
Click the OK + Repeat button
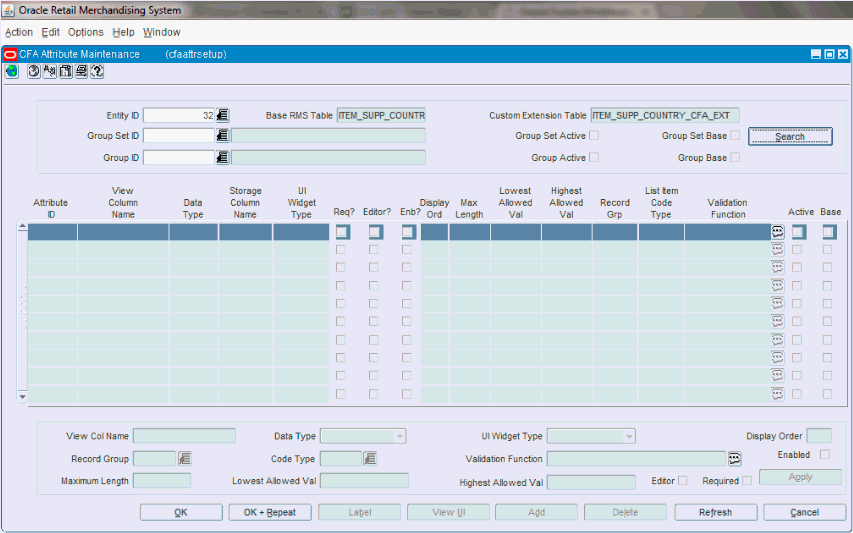tap(270, 512)
